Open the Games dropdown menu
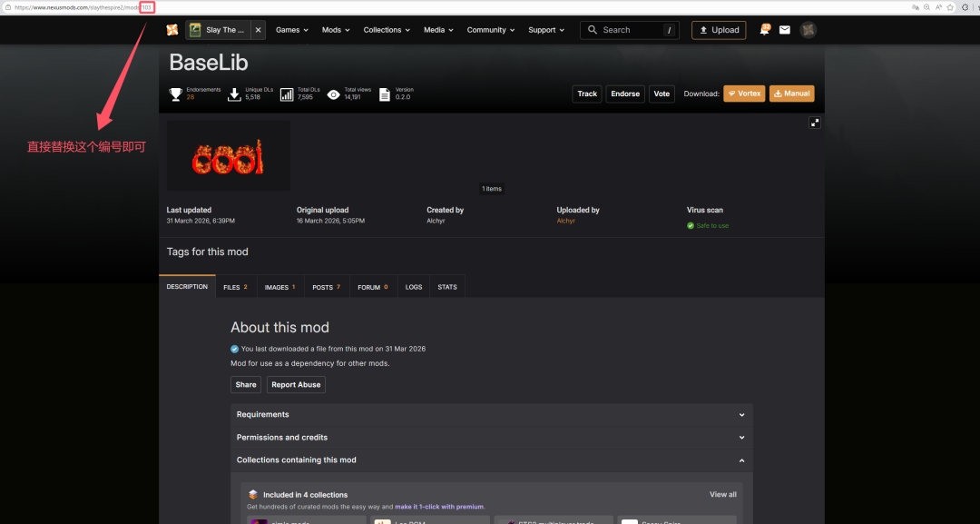Screen dimensions: 980x524 pyautogui.click(x=292, y=30)
